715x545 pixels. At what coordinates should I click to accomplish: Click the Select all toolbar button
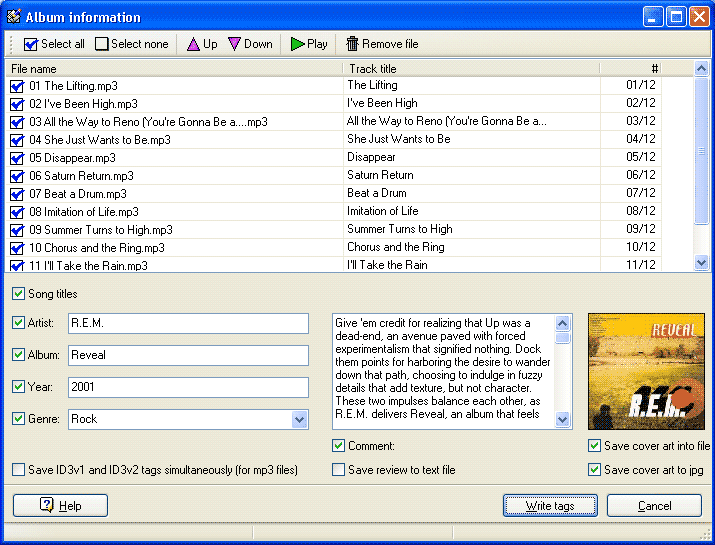pos(54,44)
